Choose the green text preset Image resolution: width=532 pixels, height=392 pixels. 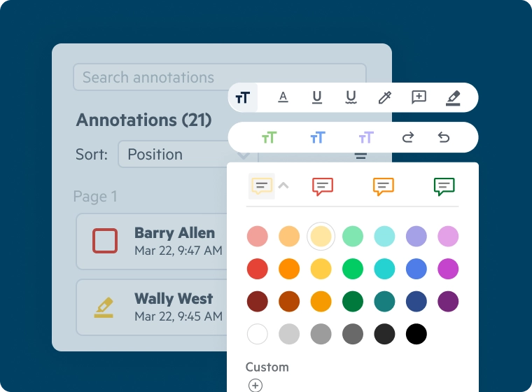click(269, 137)
